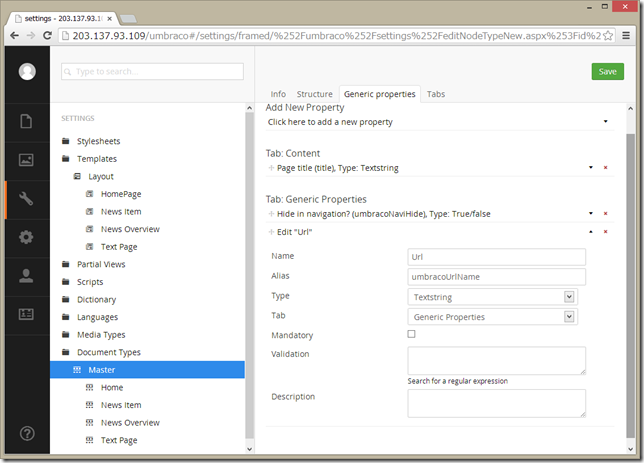The image size is (644, 463).
Task: Select News Item under Master document type
Action: coord(121,405)
